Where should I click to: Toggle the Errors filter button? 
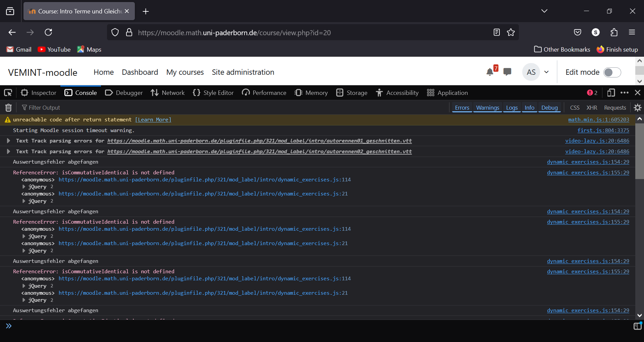point(462,108)
